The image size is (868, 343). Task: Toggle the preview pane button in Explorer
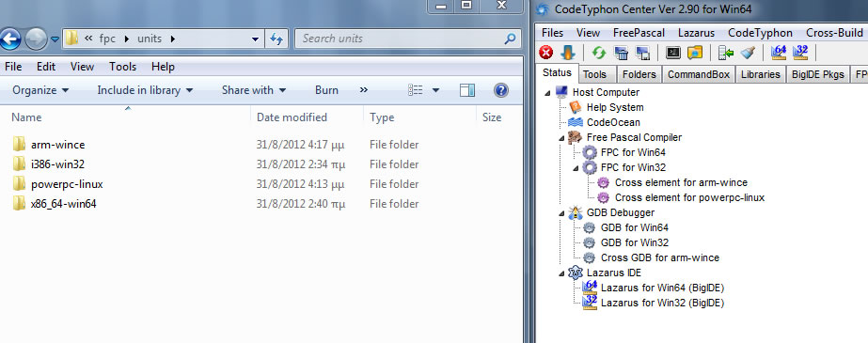[x=467, y=90]
